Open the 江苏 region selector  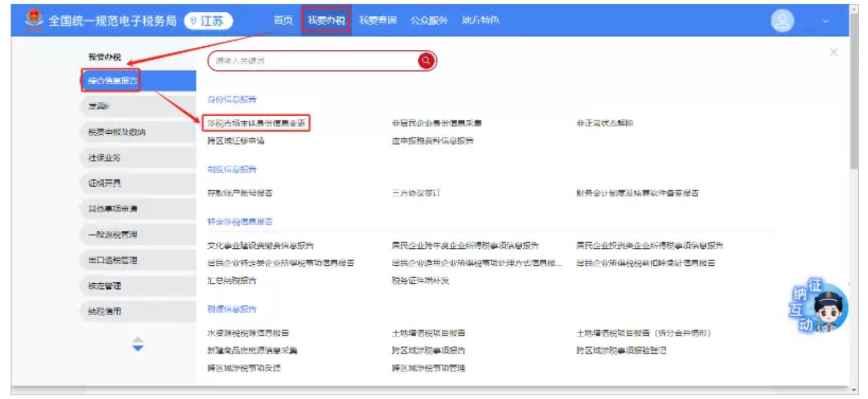coord(208,21)
